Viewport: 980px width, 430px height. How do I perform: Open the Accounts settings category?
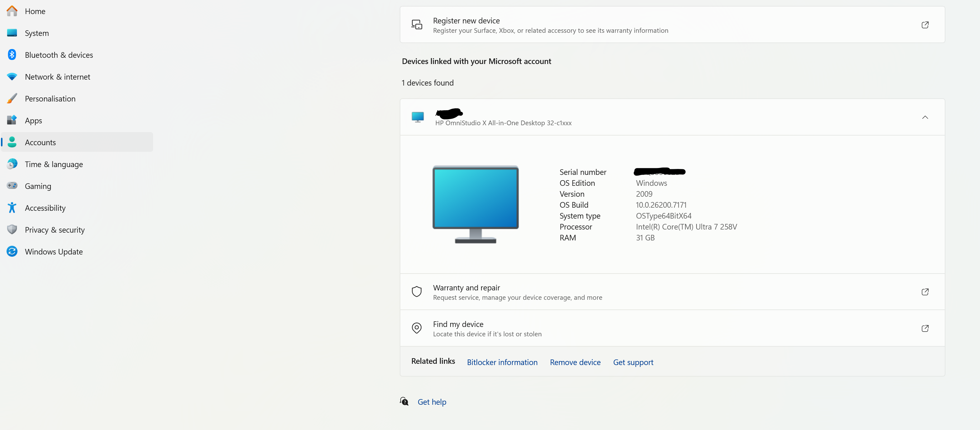[40, 142]
